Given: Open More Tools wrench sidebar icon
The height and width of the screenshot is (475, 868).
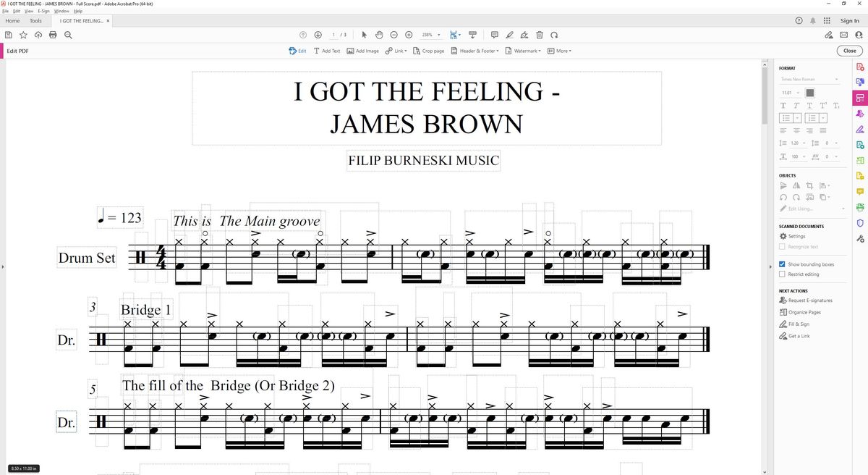Looking at the screenshot, I should point(860,238).
